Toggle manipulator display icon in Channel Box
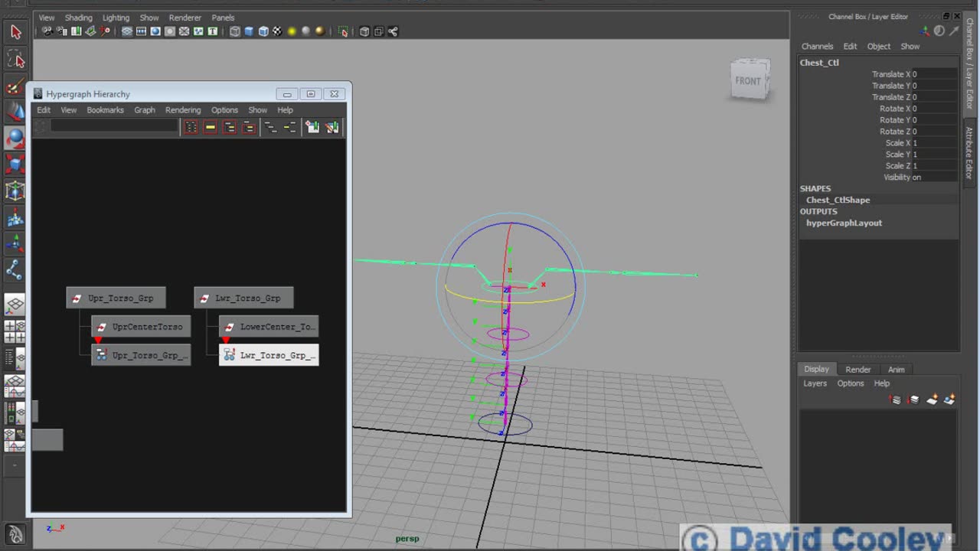 (926, 31)
